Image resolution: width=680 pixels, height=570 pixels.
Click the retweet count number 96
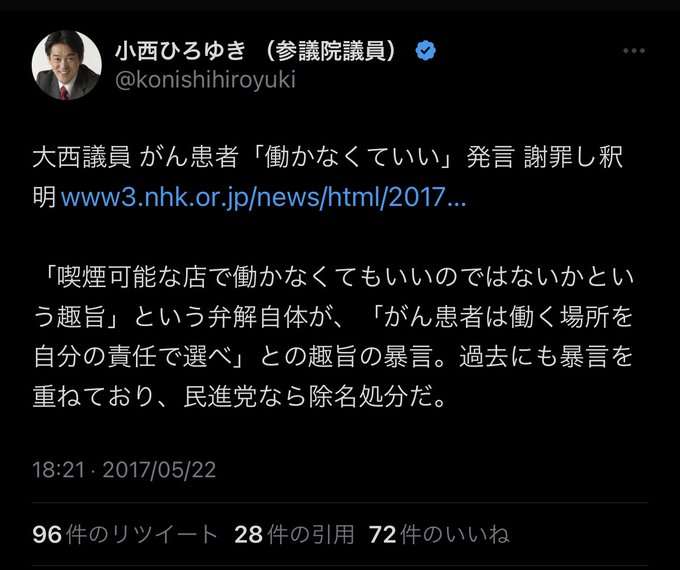pyautogui.click(x=47, y=534)
